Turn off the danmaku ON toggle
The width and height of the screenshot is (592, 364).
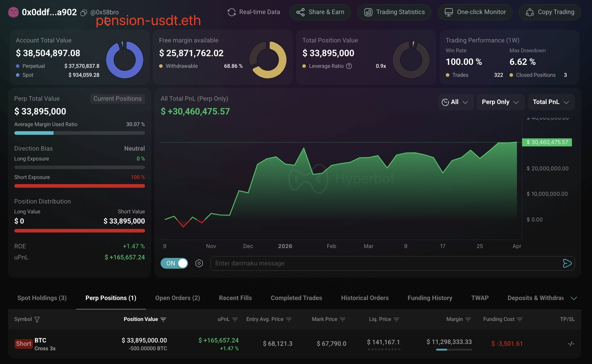[x=174, y=263]
